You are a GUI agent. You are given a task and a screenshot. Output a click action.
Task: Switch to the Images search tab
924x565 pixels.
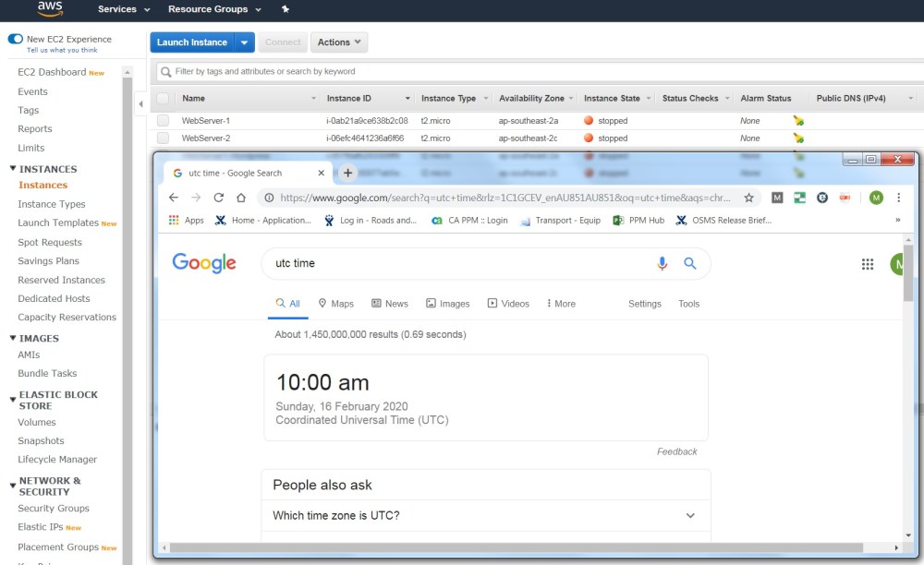tap(448, 304)
